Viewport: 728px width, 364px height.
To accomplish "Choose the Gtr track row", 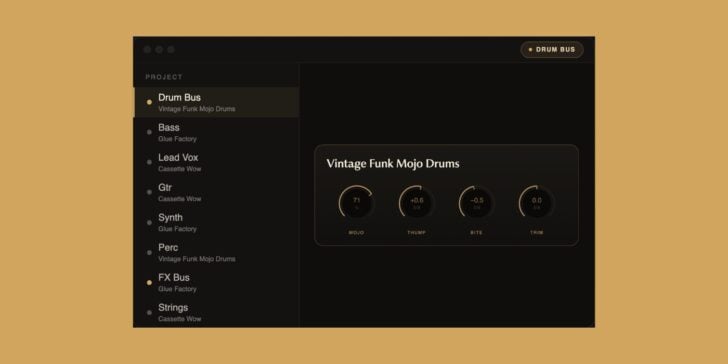I will tap(216, 192).
